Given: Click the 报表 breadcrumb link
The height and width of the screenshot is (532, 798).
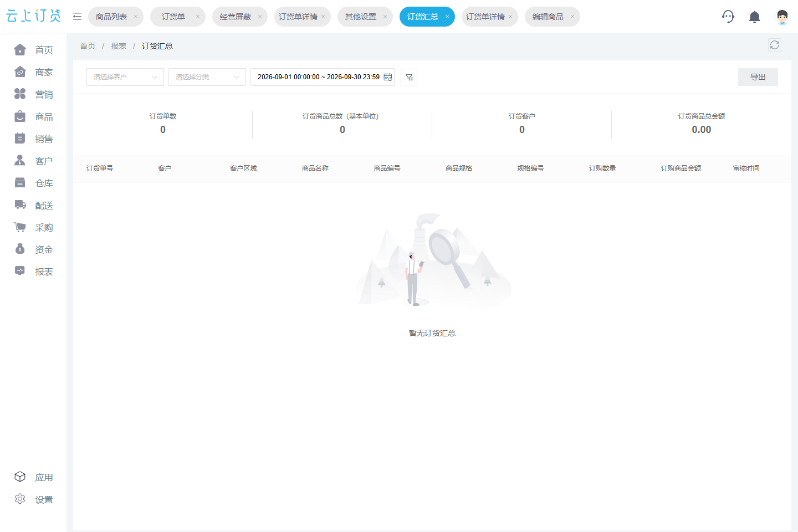Looking at the screenshot, I should pos(119,46).
